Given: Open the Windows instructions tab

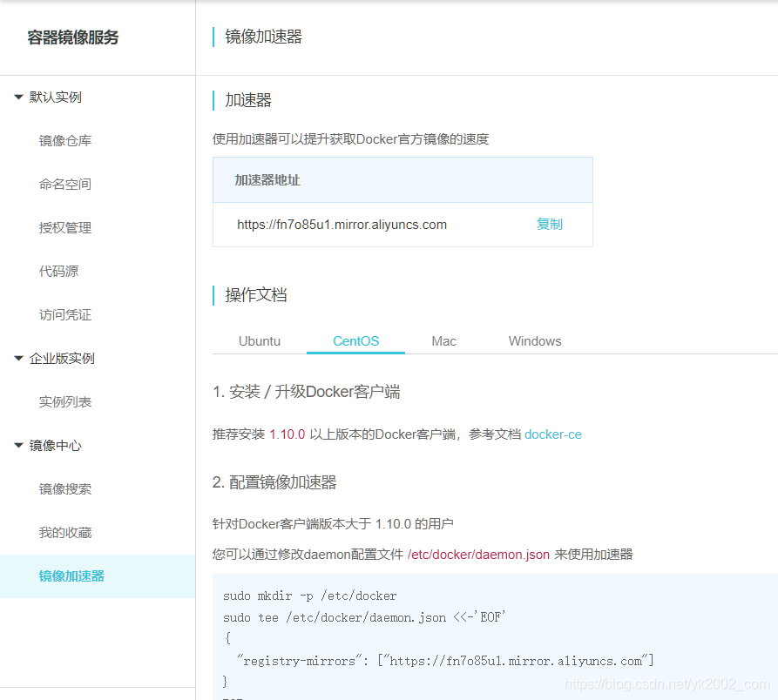Looking at the screenshot, I should 534,340.
